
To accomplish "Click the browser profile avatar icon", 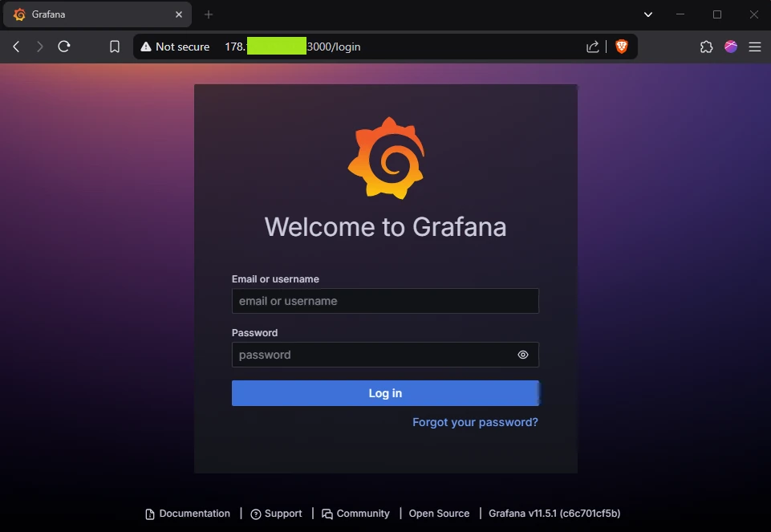I will click(x=730, y=47).
